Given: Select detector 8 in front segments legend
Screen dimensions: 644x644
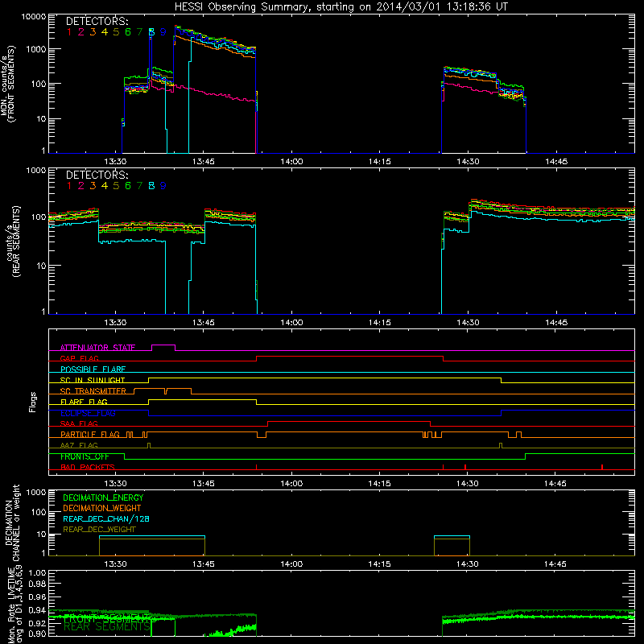Looking at the screenshot, I should click(151, 32).
